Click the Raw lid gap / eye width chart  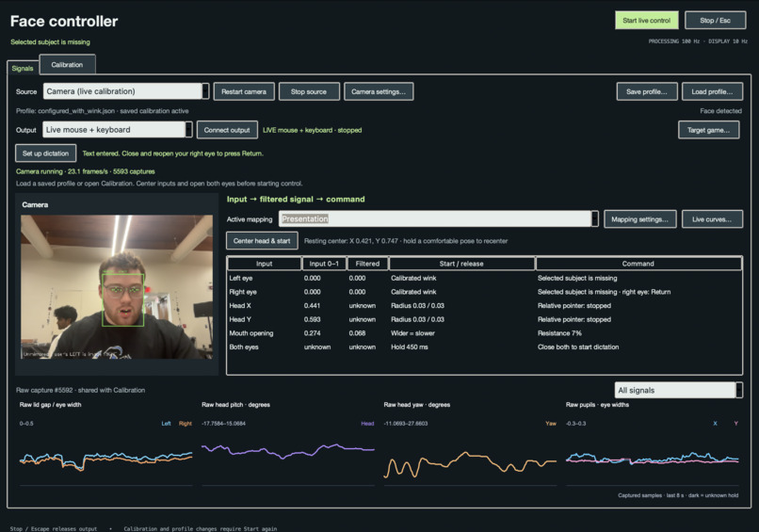click(105, 457)
